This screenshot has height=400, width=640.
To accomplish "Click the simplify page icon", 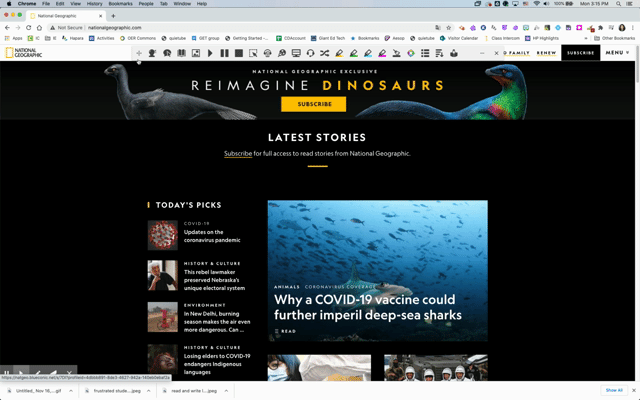I will point(439,53).
